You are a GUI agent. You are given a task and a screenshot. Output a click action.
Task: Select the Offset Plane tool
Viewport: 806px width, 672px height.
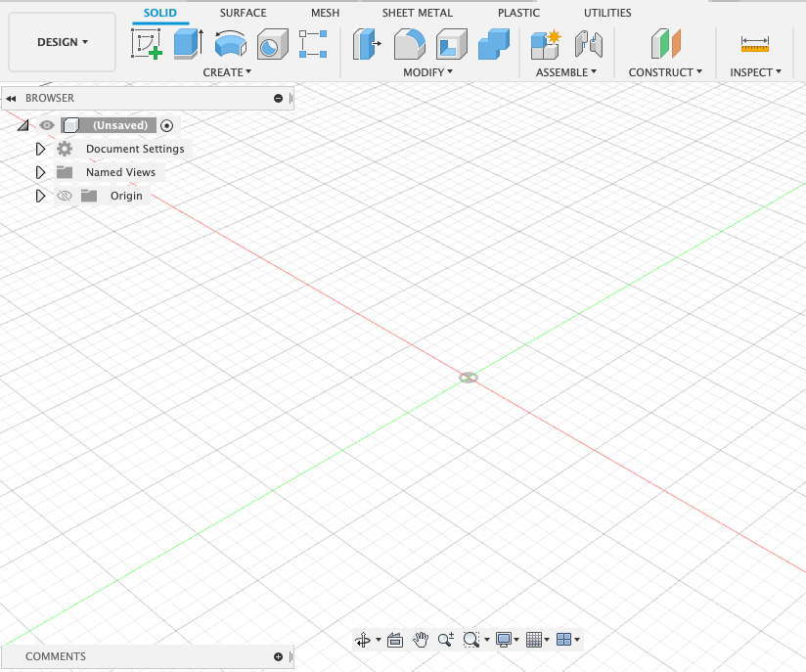click(666, 44)
